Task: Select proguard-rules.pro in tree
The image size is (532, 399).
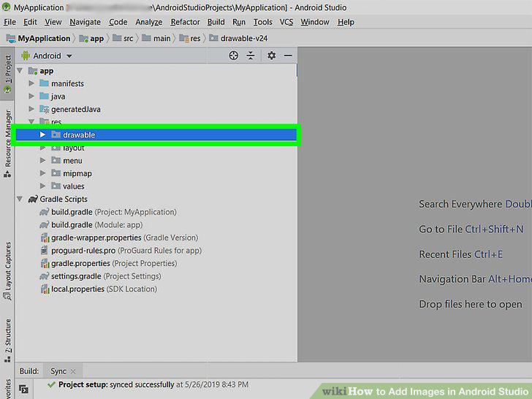Action: point(83,251)
